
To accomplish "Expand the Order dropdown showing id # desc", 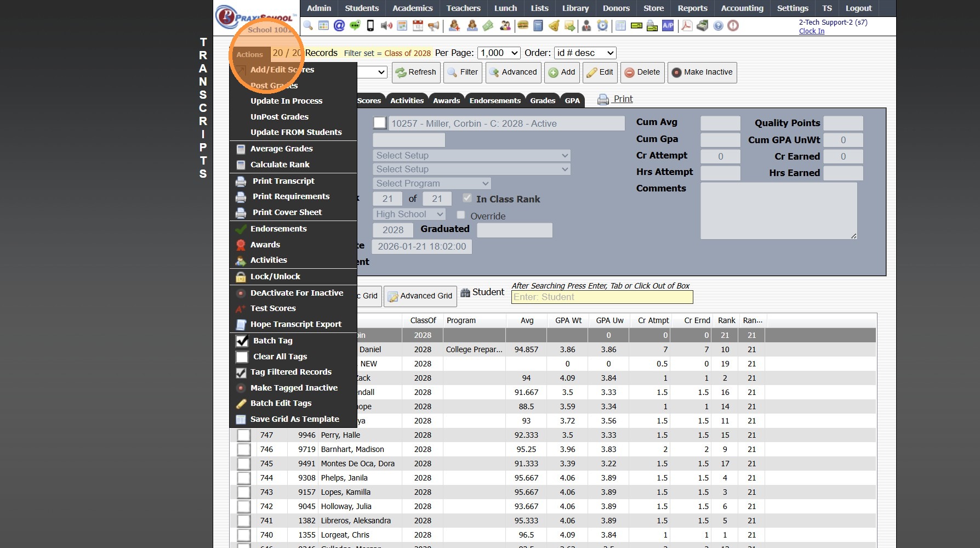I will (x=585, y=53).
